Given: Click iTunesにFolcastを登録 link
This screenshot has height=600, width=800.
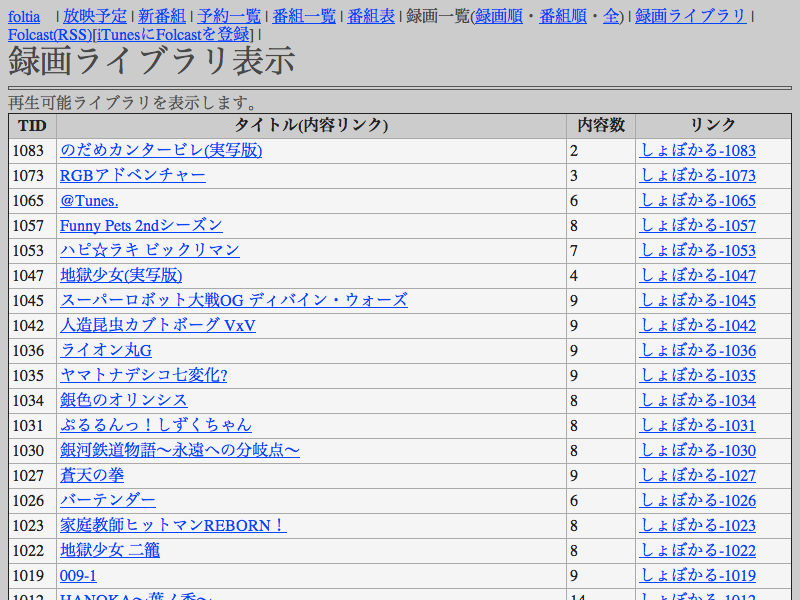Looking at the screenshot, I should click(x=172, y=35).
